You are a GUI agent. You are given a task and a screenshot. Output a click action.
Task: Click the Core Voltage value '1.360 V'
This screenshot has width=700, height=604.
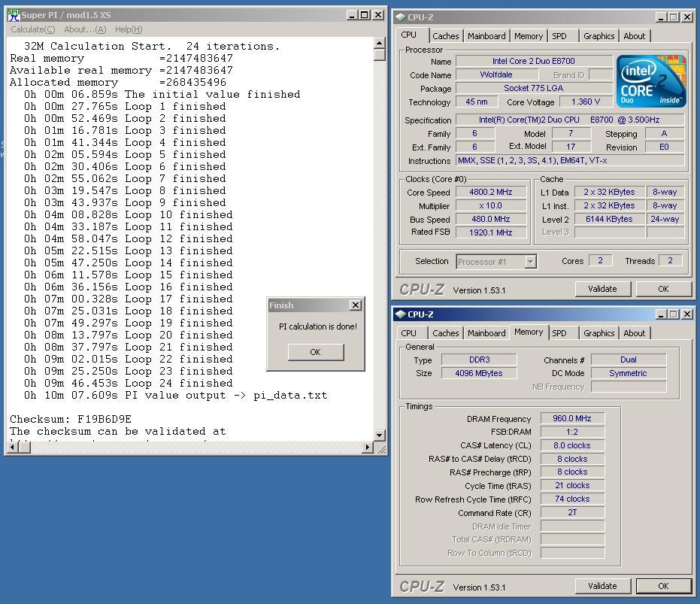pos(586,102)
